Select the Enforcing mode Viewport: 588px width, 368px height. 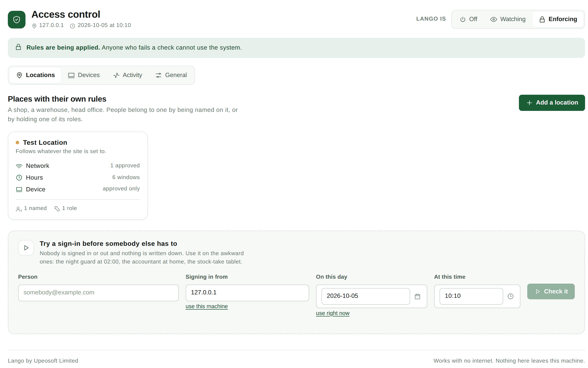[558, 19]
